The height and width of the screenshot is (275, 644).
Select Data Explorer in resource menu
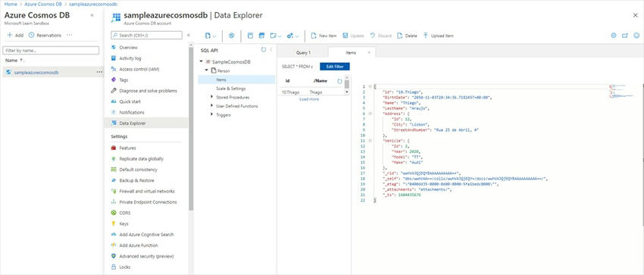(146, 123)
